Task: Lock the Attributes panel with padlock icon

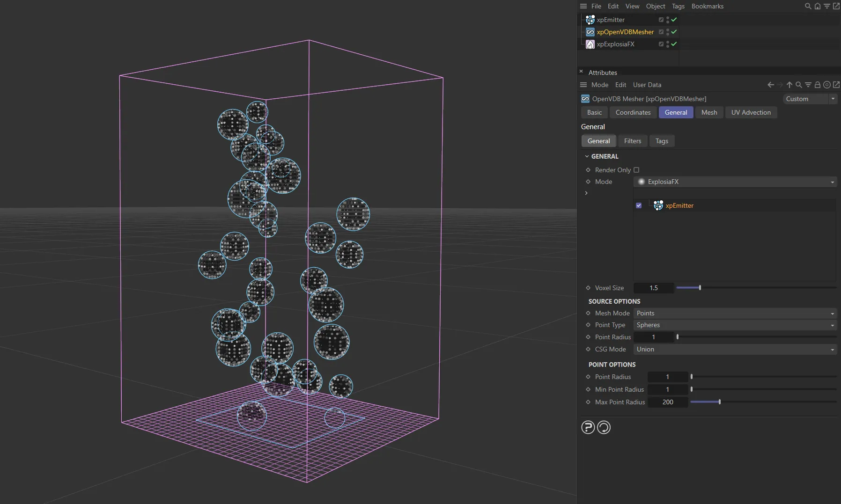Action: point(817,85)
